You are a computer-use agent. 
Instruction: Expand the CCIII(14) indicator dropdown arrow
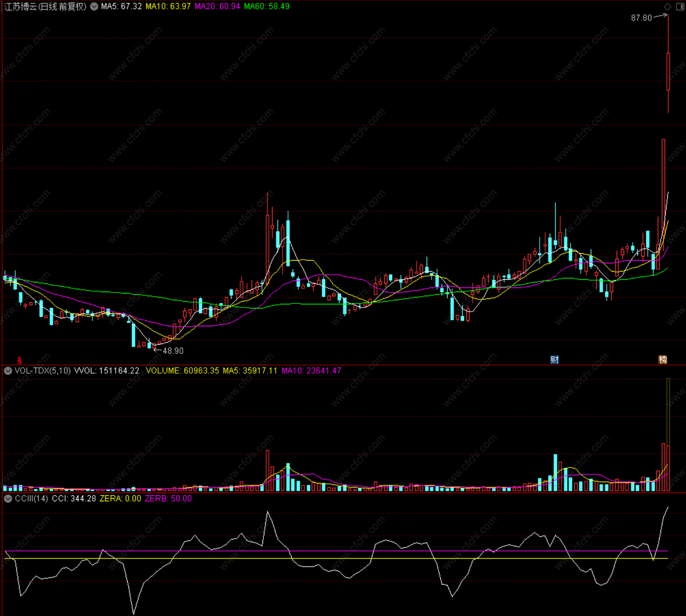(x=8, y=498)
